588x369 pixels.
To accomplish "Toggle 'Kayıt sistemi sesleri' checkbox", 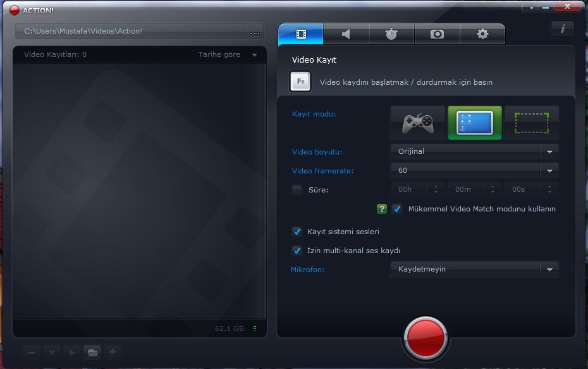I will (x=297, y=232).
